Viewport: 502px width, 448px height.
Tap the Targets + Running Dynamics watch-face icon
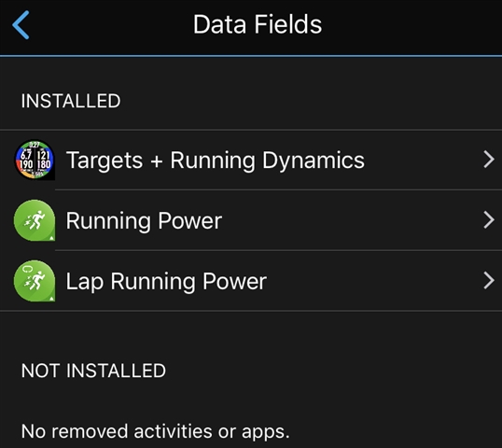click(35, 160)
